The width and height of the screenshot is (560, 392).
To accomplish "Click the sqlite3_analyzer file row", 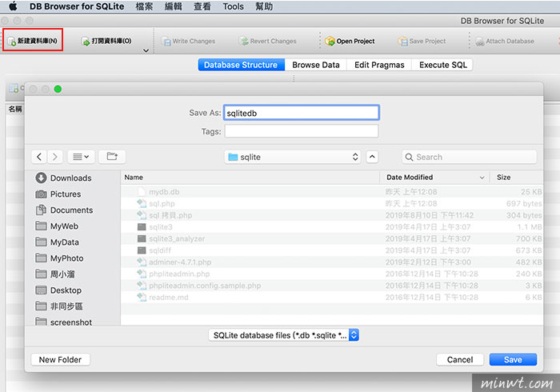I will pos(332,238).
